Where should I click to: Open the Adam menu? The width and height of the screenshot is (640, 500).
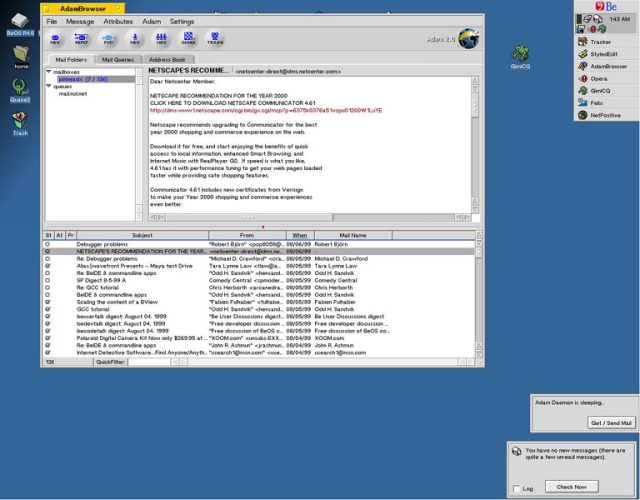pos(151,21)
